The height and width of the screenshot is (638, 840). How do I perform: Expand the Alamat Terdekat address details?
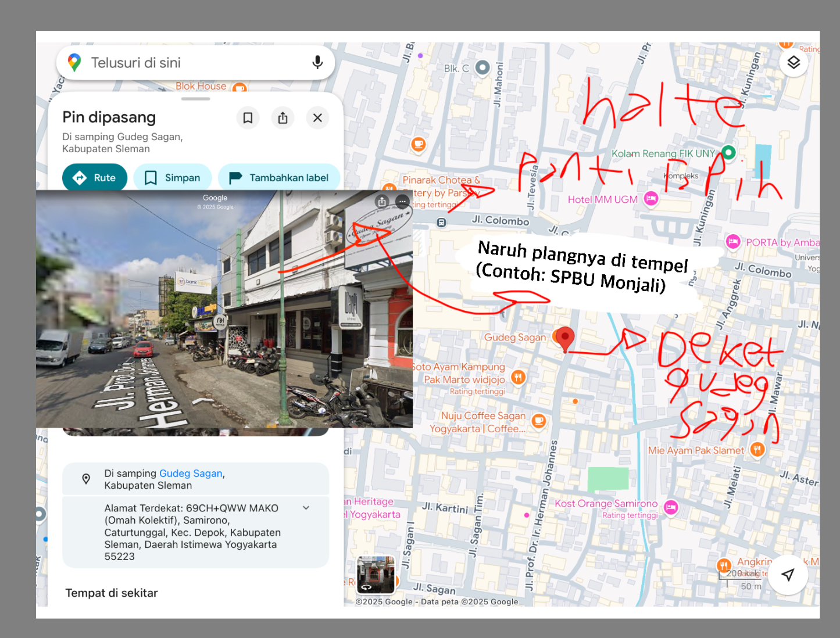[306, 508]
